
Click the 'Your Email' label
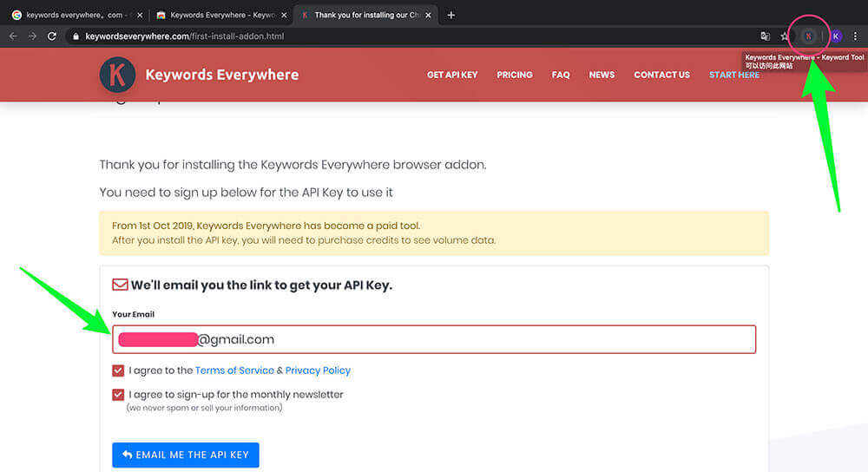134,314
